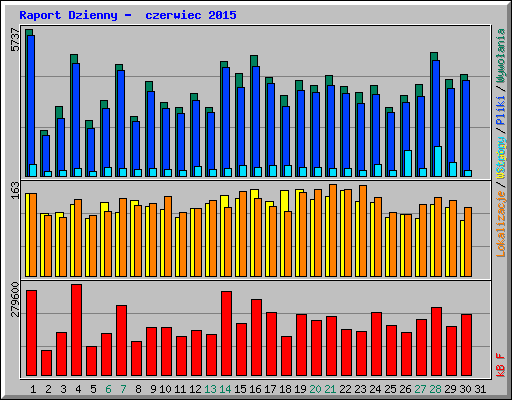Screen dimensions: 512x400
Task: Select the red KB bar for day 4
Action: pos(76,330)
